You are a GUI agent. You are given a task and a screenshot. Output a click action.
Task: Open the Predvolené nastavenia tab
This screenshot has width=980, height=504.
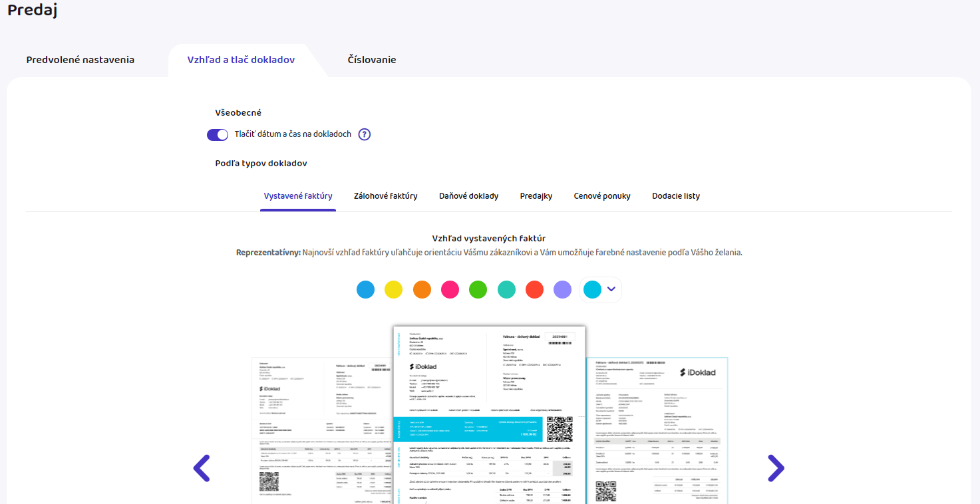pos(81,60)
